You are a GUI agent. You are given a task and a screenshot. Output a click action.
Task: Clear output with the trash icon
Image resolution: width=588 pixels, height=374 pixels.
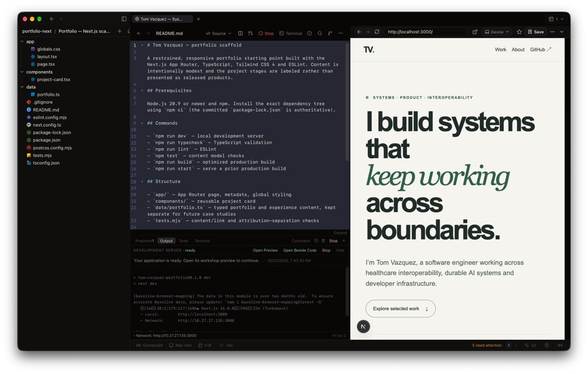click(x=323, y=241)
